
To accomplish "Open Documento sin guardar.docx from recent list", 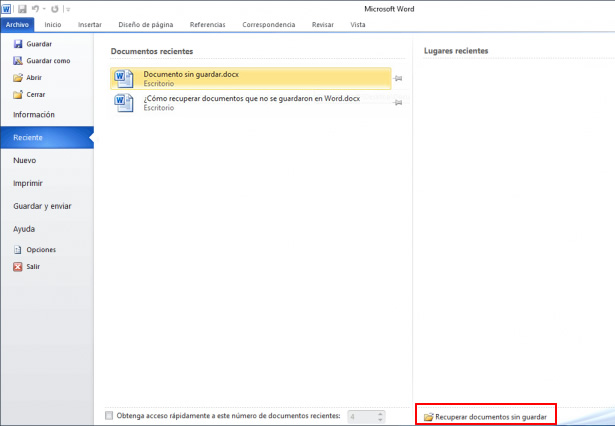I will pyautogui.click(x=251, y=78).
